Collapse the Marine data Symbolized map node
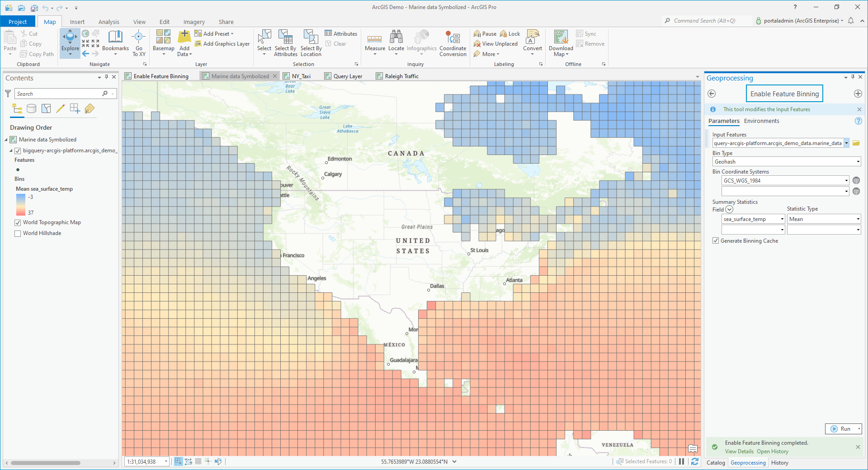Image resolution: width=868 pixels, height=470 pixels. [6, 140]
